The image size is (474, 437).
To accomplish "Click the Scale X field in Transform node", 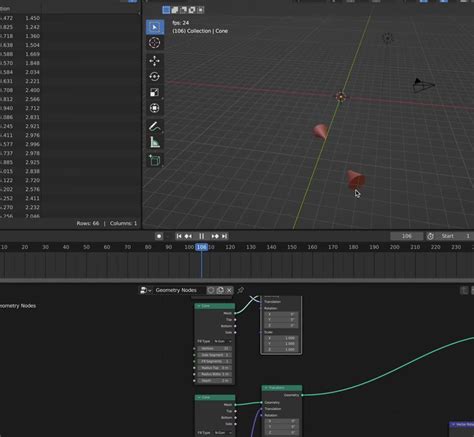I will click(281, 338).
